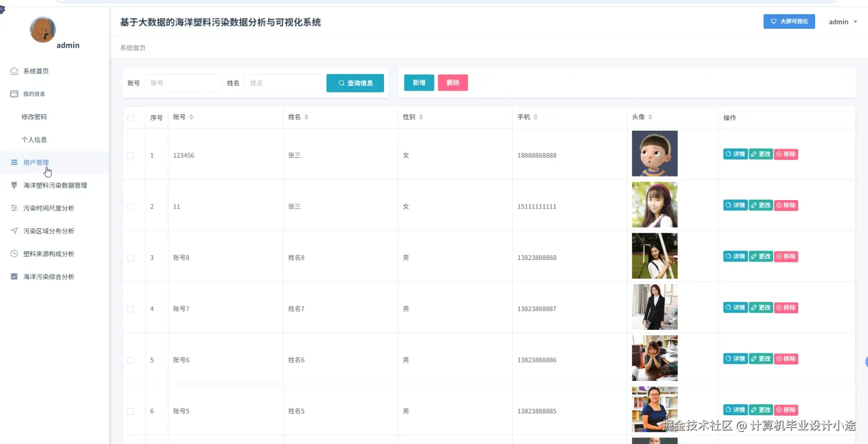Viewport: 868px width, 444px height.
Task: Click the clock icon beside 塑料来源构成分析
Action: click(x=14, y=254)
